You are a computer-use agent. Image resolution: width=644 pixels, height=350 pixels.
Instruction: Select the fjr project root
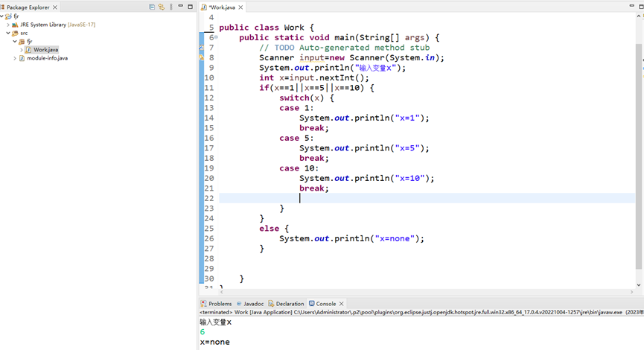coord(16,16)
